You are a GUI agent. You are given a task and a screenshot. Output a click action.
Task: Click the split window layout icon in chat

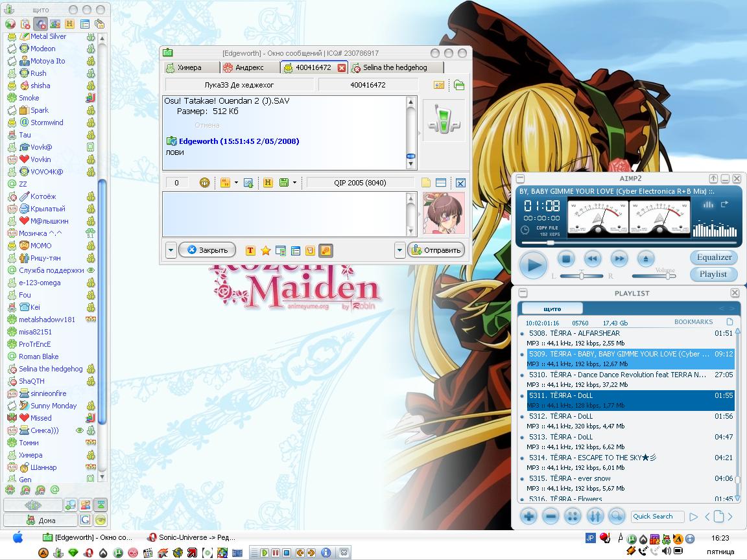(x=441, y=182)
